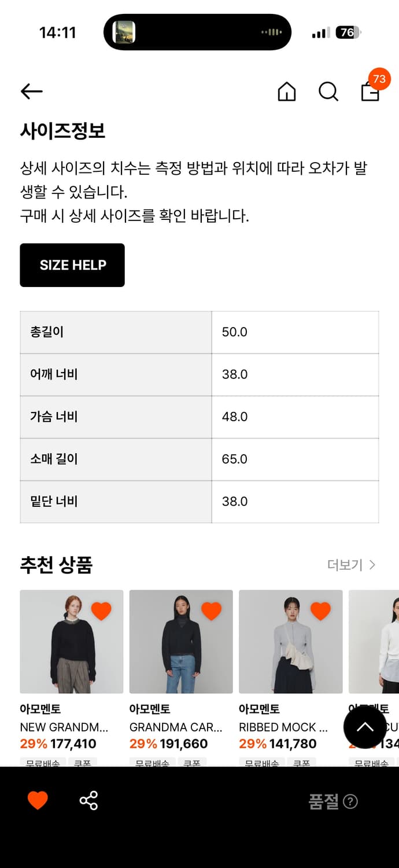Tap the app thumbnail in Dynamic Island
Screen dimensions: 399x868
coord(120,32)
